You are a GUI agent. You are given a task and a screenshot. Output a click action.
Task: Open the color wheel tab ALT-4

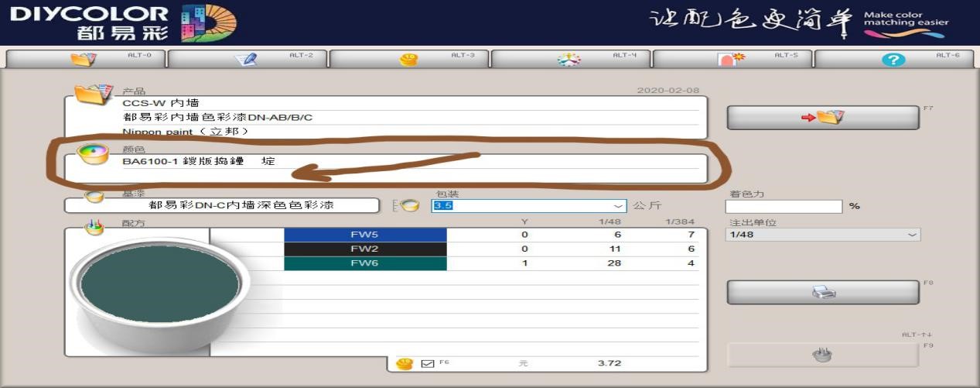click(569, 60)
